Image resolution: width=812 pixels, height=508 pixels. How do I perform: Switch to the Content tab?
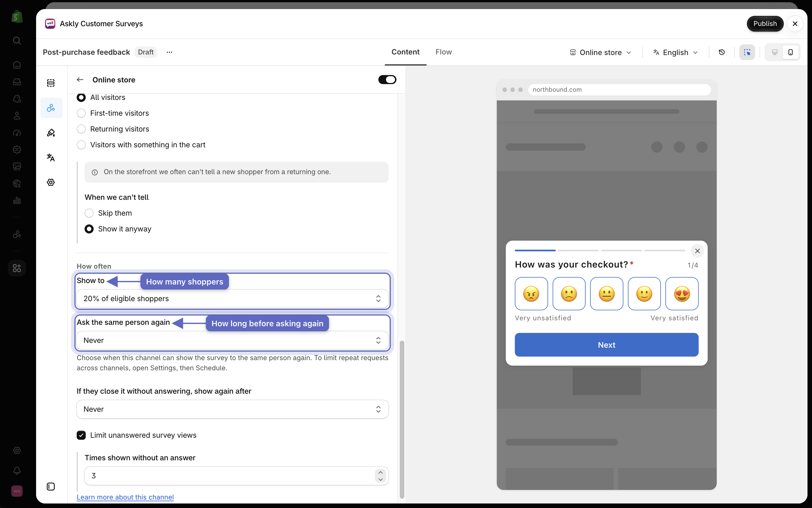[405, 52]
